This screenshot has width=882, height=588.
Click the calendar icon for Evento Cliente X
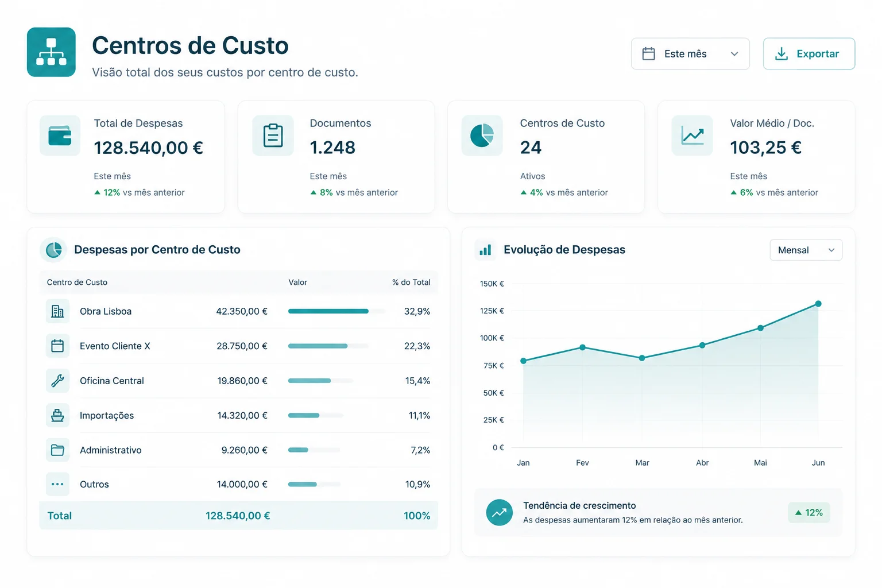coord(57,346)
